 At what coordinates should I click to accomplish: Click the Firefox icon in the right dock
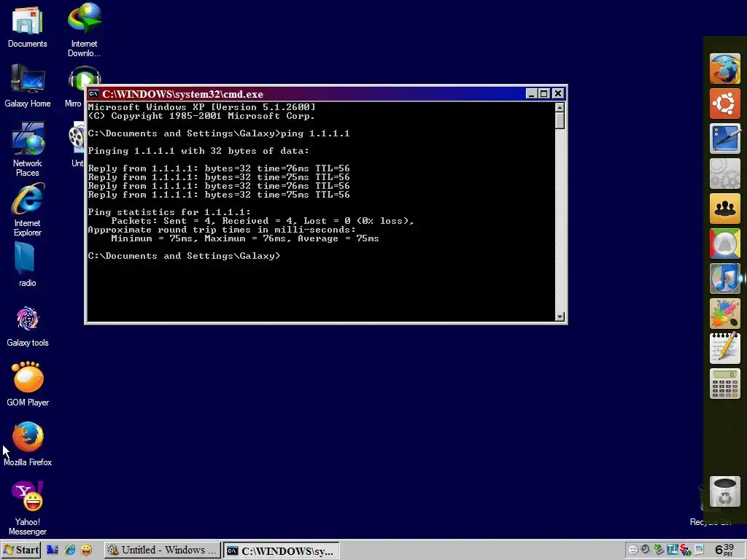click(724, 69)
